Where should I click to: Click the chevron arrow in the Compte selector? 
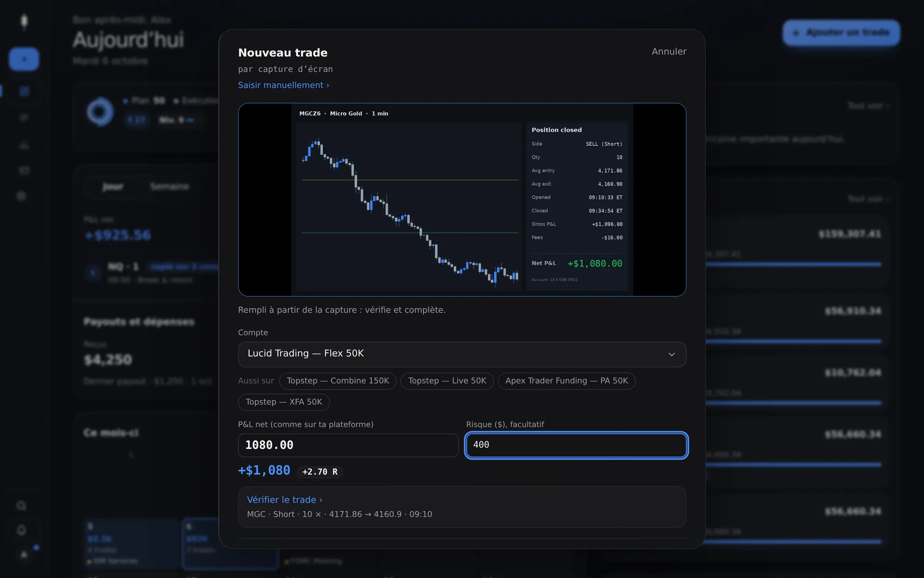(x=671, y=354)
